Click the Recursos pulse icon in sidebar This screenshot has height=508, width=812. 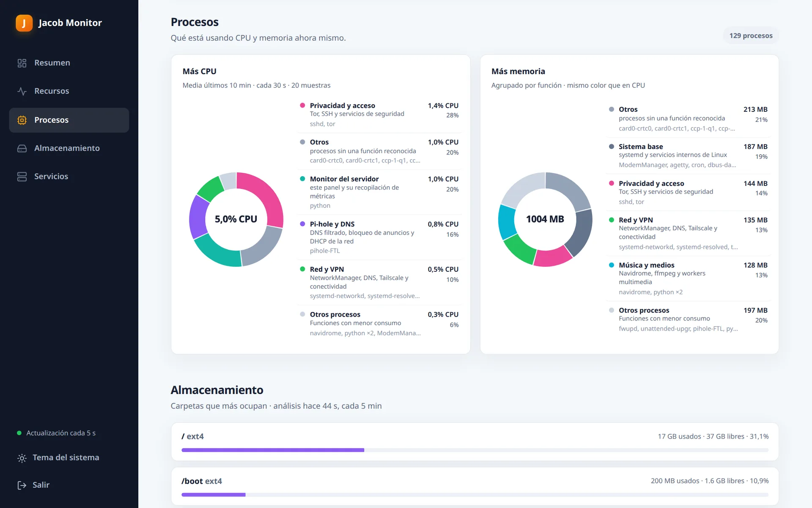[22, 91]
